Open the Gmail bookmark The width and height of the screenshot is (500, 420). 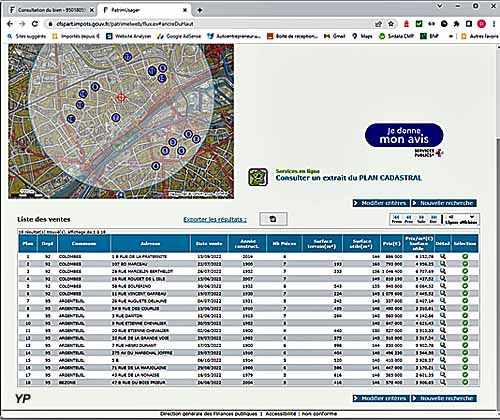(335, 36)
